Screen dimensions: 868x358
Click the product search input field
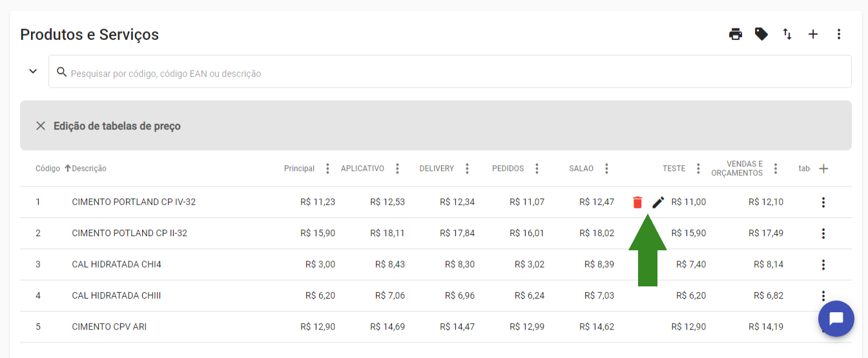[x=452, y=74]
